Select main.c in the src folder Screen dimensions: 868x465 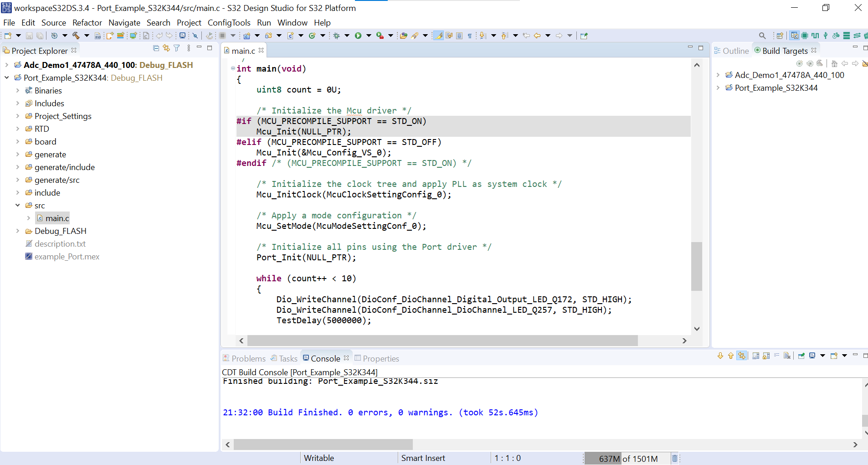pos(57,218)
